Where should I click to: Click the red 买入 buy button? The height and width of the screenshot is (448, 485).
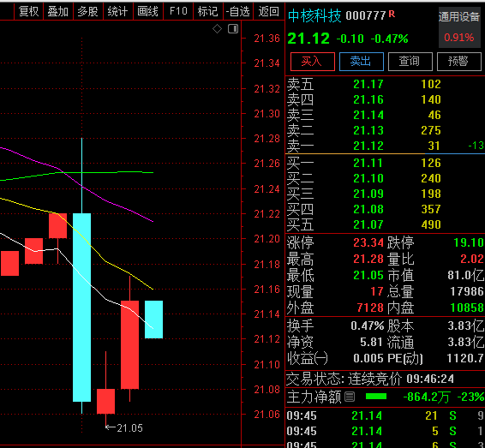click(313, 62)
